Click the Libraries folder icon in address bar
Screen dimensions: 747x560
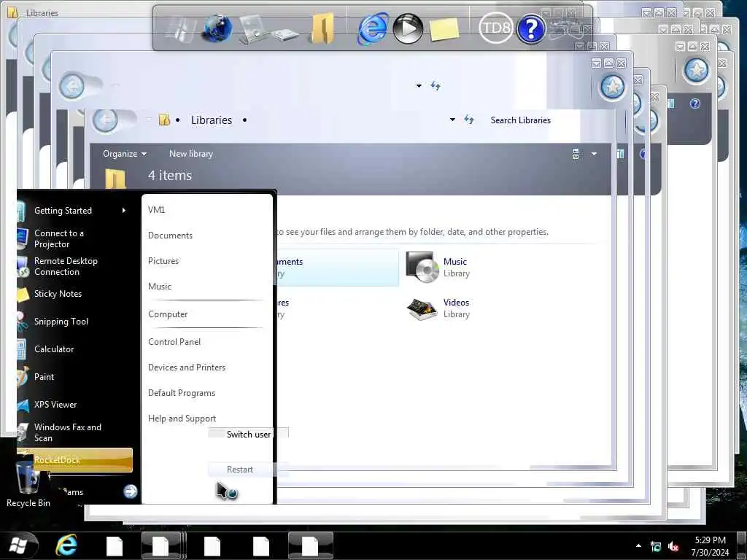point(164,120)
